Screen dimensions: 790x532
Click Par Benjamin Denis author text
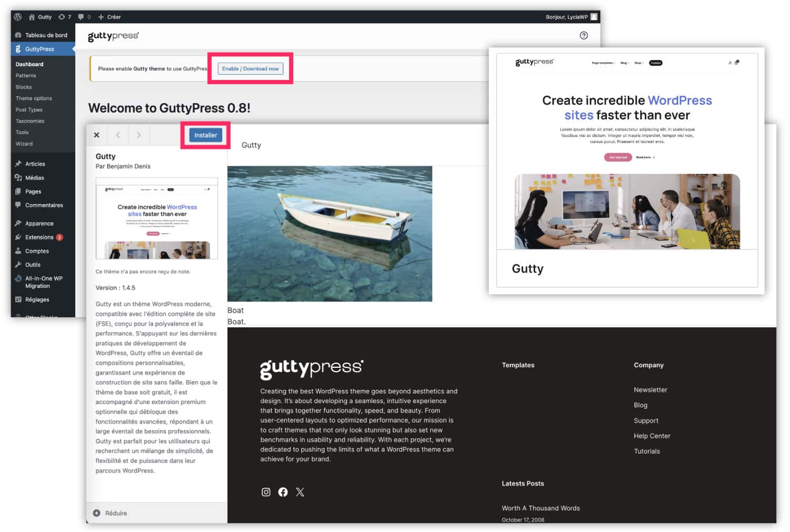coord(123,166)
